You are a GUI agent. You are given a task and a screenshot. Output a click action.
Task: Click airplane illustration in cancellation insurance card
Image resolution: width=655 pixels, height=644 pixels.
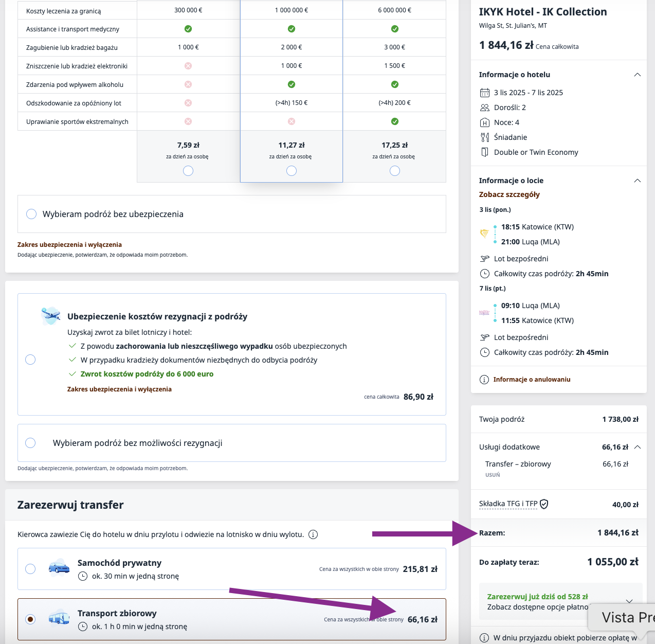(x=51, y=316)
